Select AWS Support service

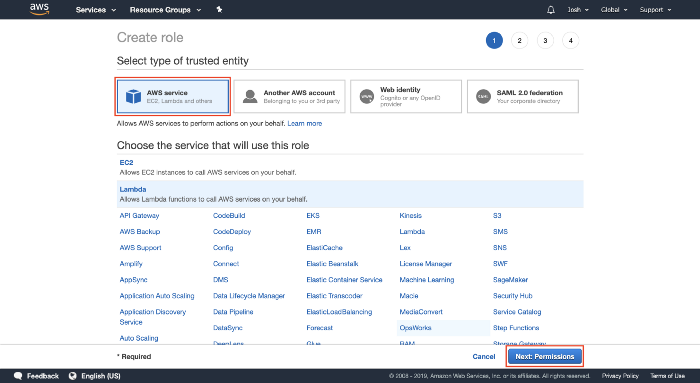click(x=140, y=248)
